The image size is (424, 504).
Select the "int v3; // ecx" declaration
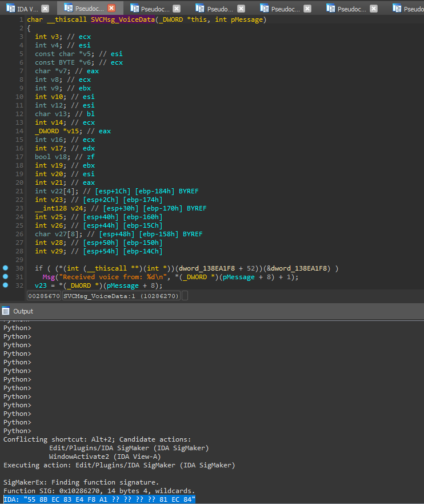pyautogui.click(x=63, y=37)
